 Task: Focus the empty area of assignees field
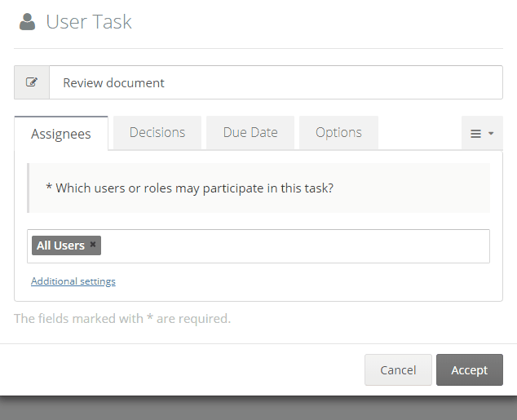tap(294, 246)
